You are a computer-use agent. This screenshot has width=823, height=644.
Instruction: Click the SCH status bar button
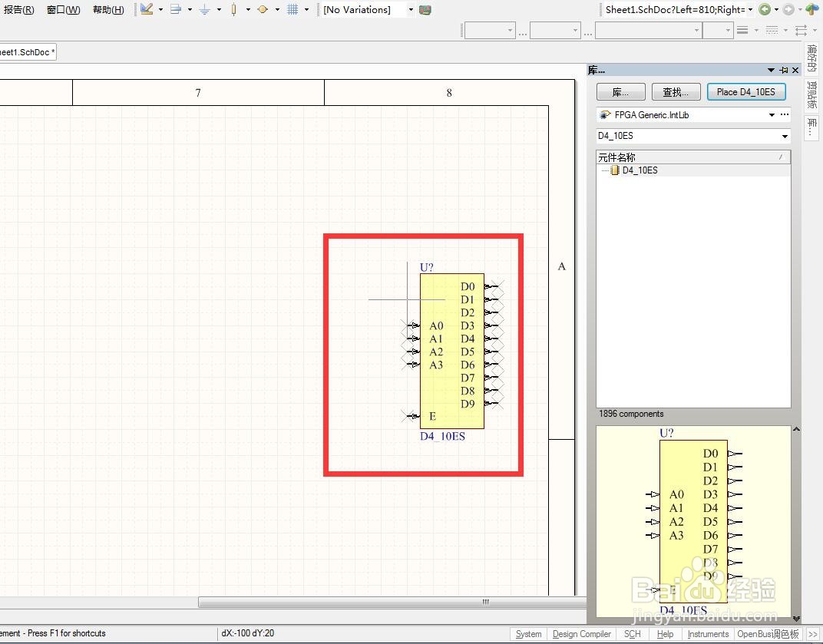click(x=633, y=633)
